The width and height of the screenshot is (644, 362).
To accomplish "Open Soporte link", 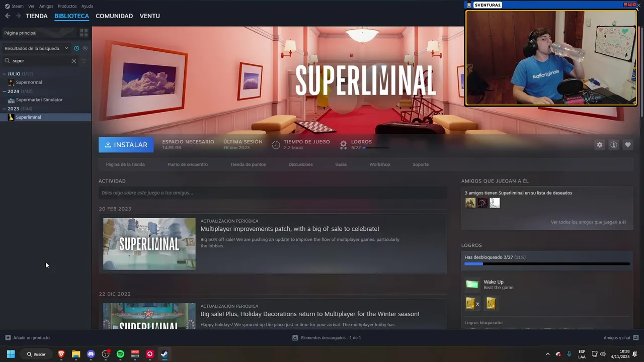I will [x=421, y=164].
